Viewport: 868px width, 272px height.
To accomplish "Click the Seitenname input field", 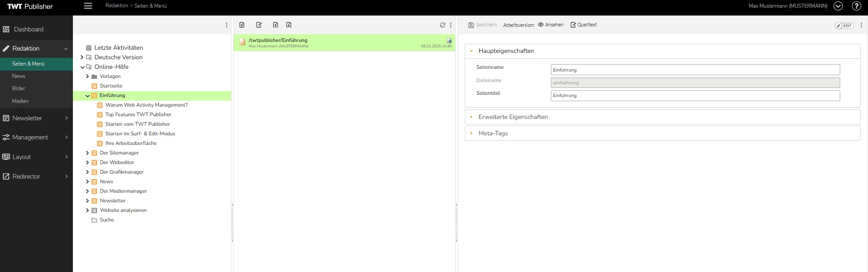I will pos(695,70).
